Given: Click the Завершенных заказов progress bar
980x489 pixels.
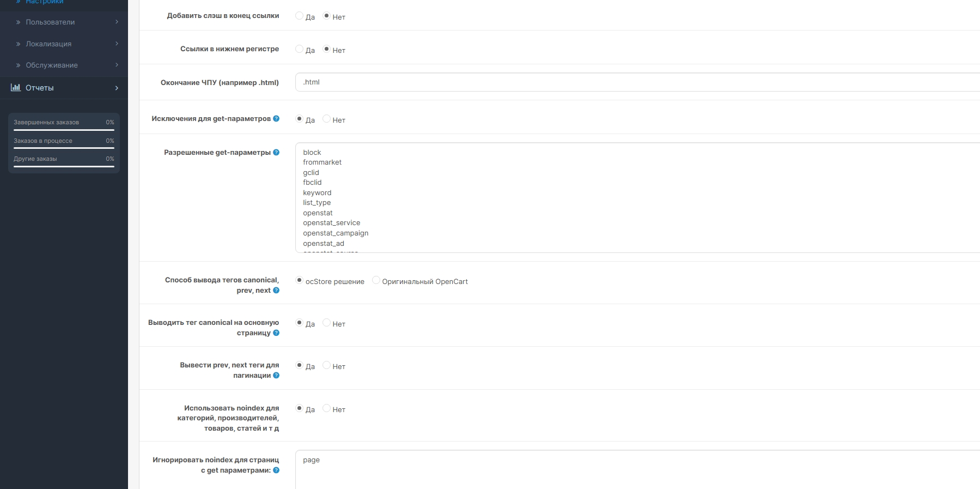Looking at the screenshot, I should [x=64, y=130].
